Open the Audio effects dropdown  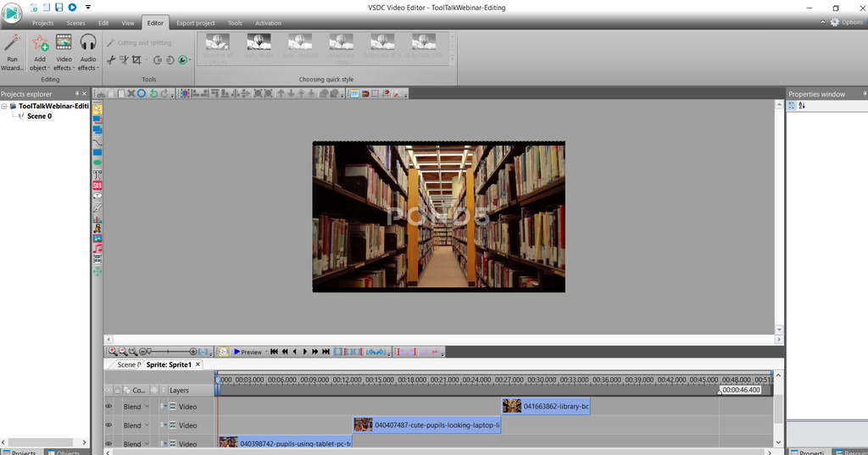(x=88, y=53)
